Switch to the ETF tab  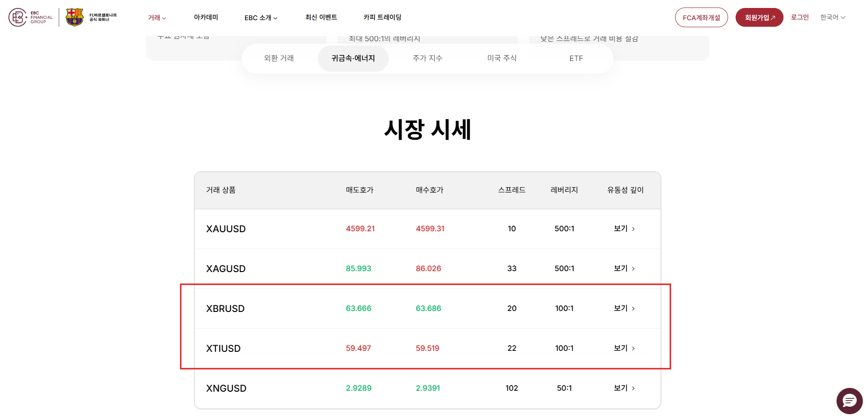576,59
